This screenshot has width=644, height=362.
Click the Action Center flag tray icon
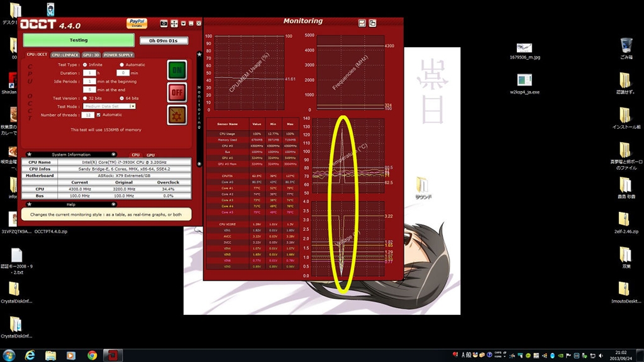coord(569,356)
